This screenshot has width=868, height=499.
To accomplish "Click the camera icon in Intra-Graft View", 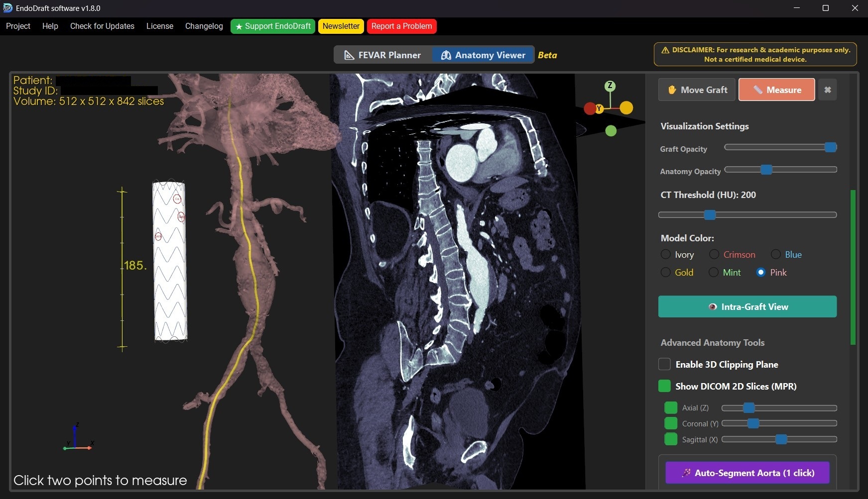I will [712, 307].
